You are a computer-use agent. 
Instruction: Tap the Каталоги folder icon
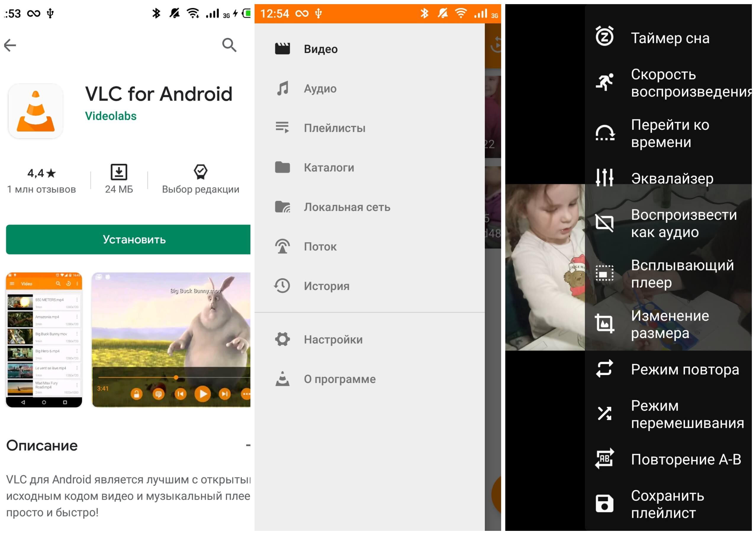[x=282, y=167]
